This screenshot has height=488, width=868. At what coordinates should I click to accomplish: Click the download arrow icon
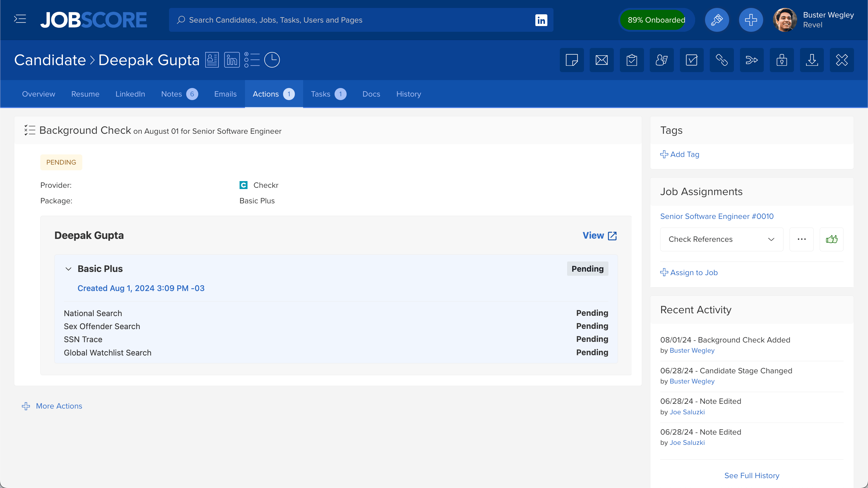coord(812,60)
